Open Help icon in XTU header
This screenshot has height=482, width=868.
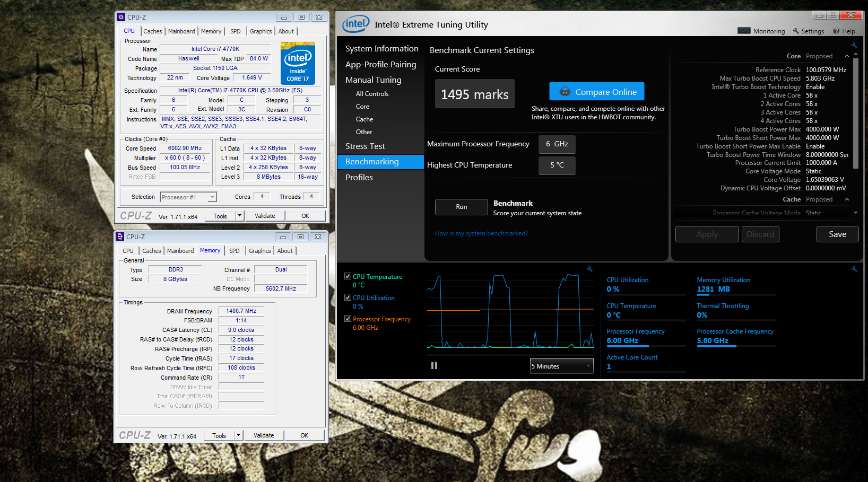pos(836,31)
